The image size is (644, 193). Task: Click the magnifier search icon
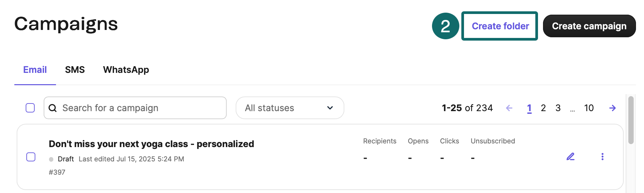[x=53, y=108]
